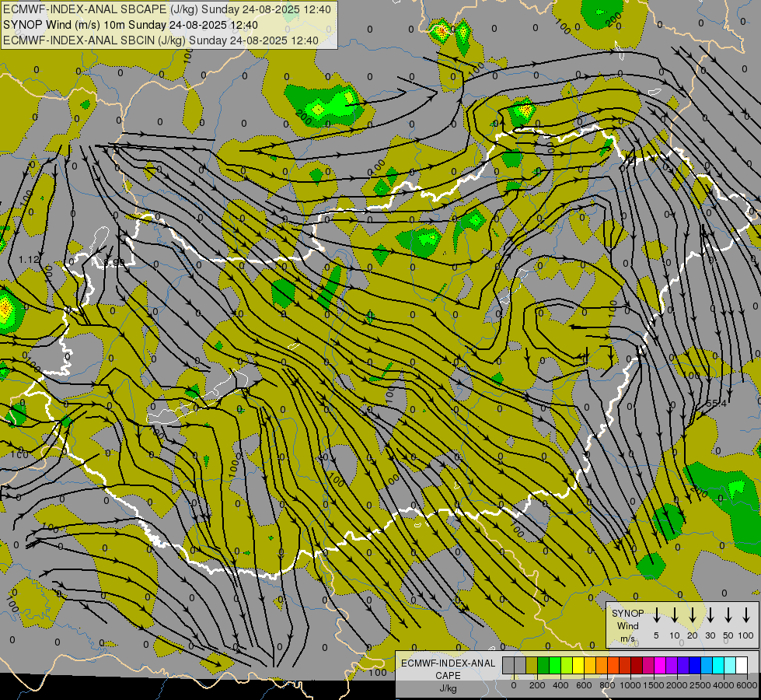Pick the pure yellow legend swatch
The width and height of the screenshot is (761, 700).
578,665
